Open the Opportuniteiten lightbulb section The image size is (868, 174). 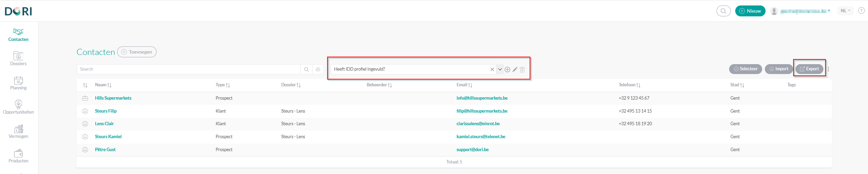coord(18,107)
